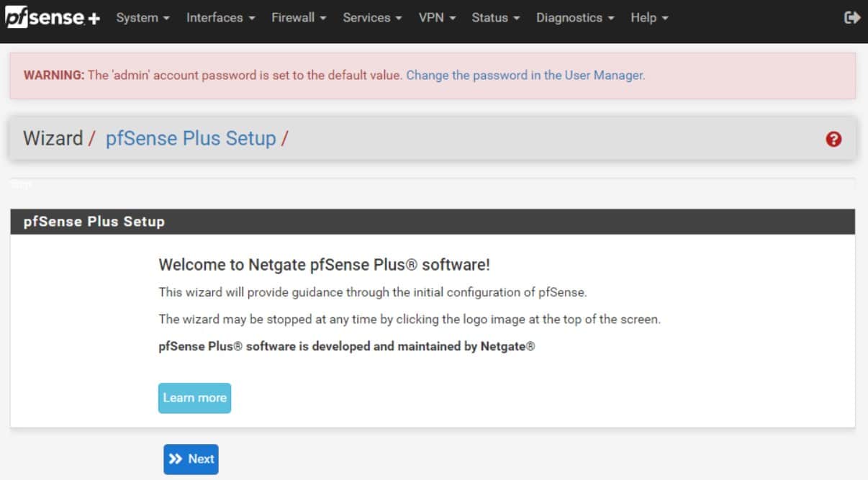
Task: Open the System menu
Action: click(x=137, y=17)
